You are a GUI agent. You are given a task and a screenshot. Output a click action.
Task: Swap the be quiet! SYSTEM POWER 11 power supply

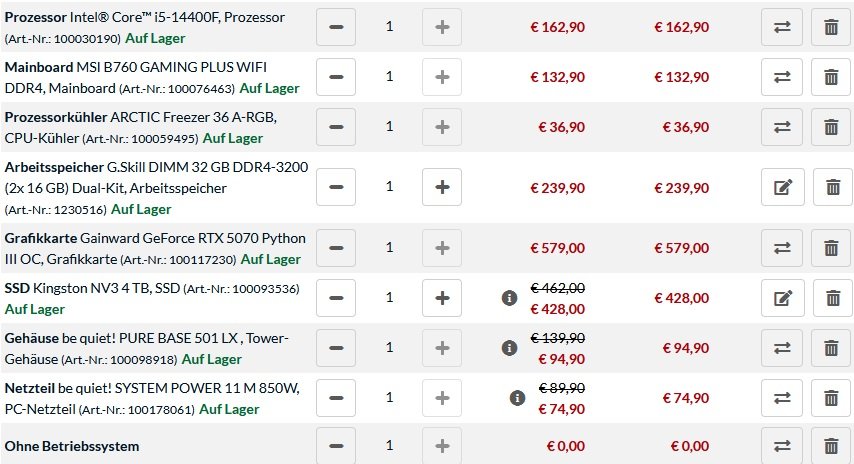(782, 398)
